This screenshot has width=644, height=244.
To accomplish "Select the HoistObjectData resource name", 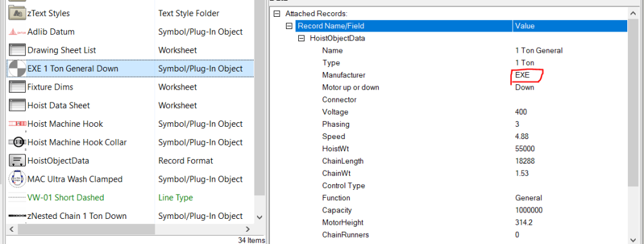I will point(58,160).
